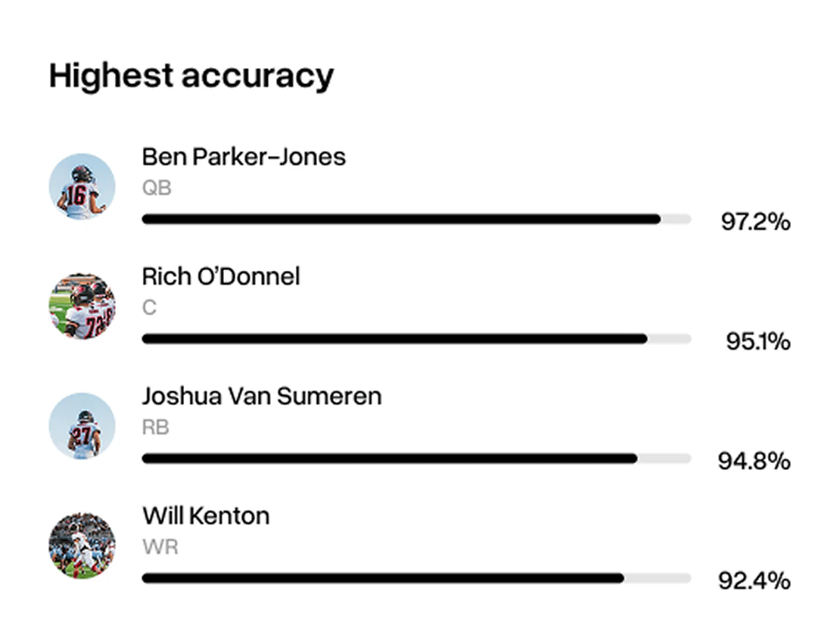
Task: Click the RB position label
Action: click(156, 428)
